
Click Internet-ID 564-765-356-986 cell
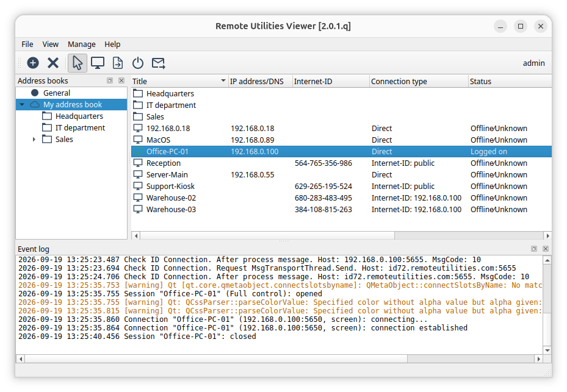[323, 163]
